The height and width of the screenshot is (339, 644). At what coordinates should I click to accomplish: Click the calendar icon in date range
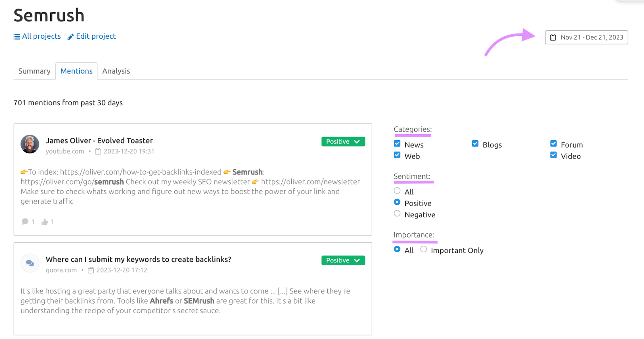point(553,37)
